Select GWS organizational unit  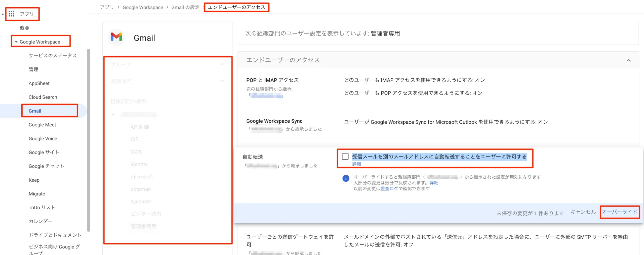coord(136,152)
